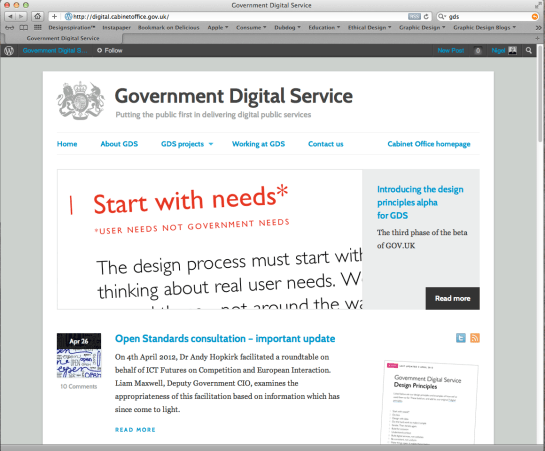Open Reading List glasses icon
The height and width of the screenshot is (451, 545).
9,27
